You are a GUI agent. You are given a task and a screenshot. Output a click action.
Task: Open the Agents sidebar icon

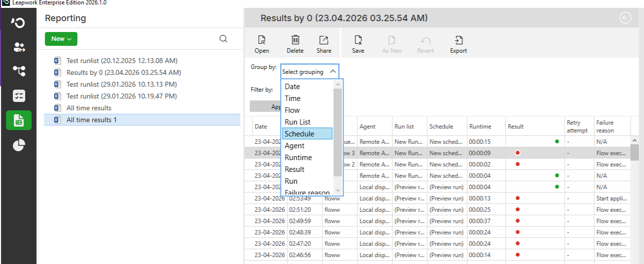coord(19,47)
